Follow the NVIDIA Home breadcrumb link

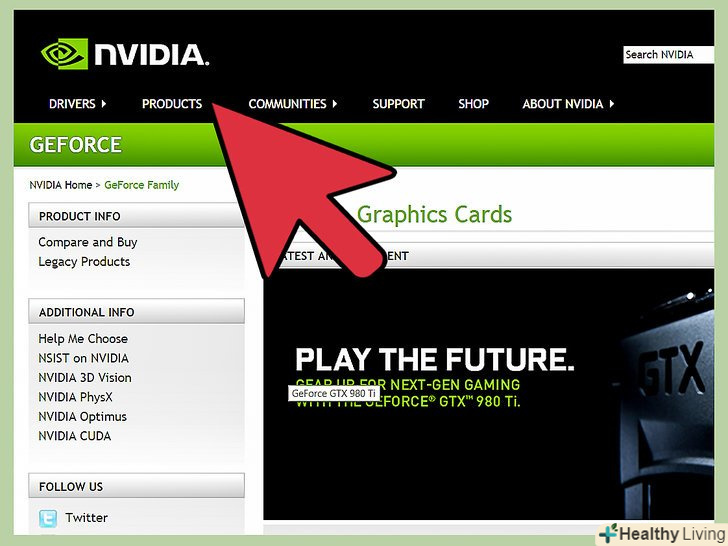point(61,185)
